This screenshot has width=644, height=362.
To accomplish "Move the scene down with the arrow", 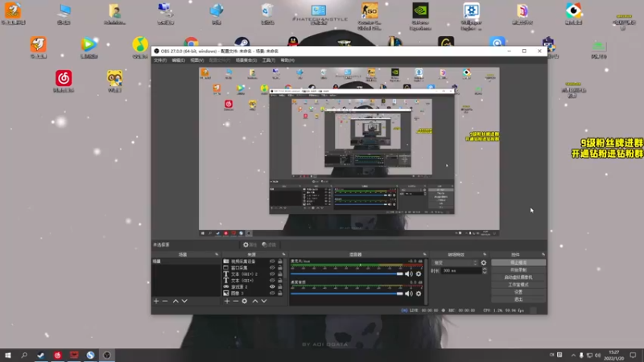I will pos(184,301).
